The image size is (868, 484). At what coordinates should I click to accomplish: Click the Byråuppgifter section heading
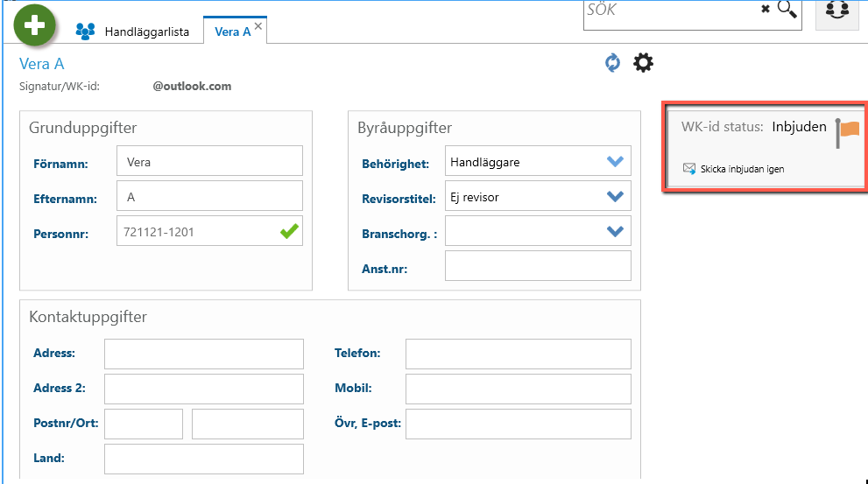click(x=405, y=128)
